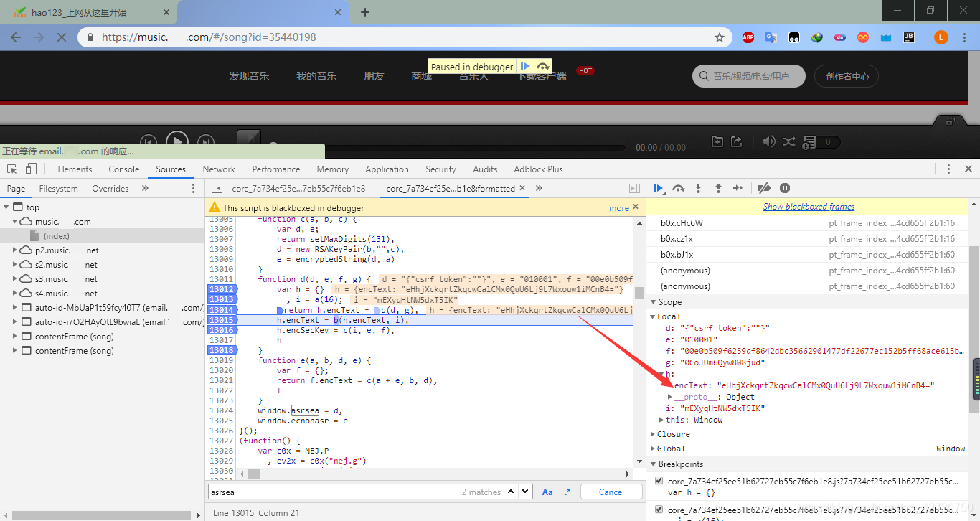Click the 'Show blackboxed frames' link
Viewport: 980px width, 521px height.
click(809, 207)
